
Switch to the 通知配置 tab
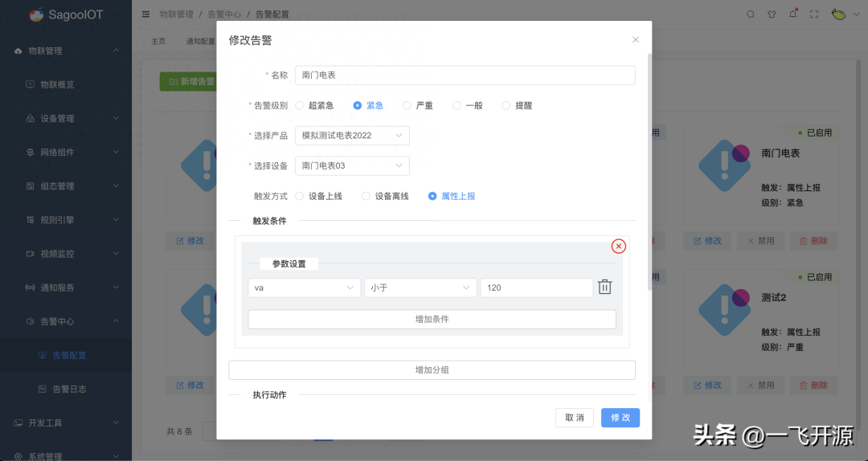pyautogui.click(x=200, y=41)
